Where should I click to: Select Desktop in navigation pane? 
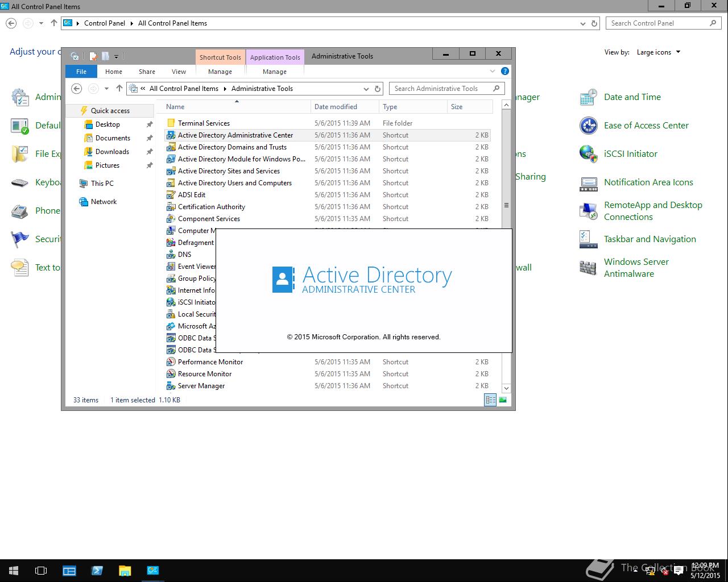coord(107,124)
